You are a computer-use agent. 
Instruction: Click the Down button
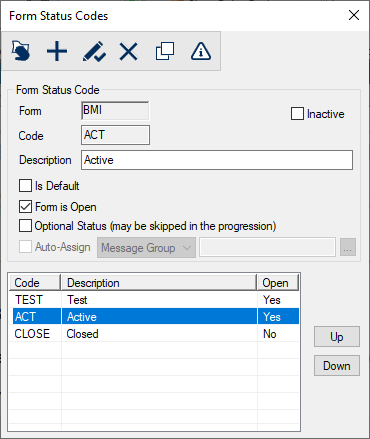tap(337, 366)
